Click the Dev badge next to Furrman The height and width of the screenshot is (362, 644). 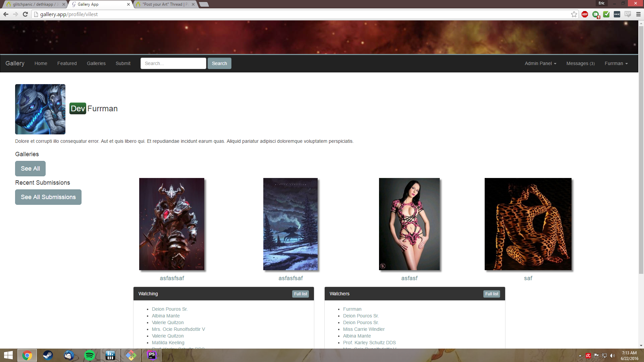pyautogui.click(x=78, y=109)
